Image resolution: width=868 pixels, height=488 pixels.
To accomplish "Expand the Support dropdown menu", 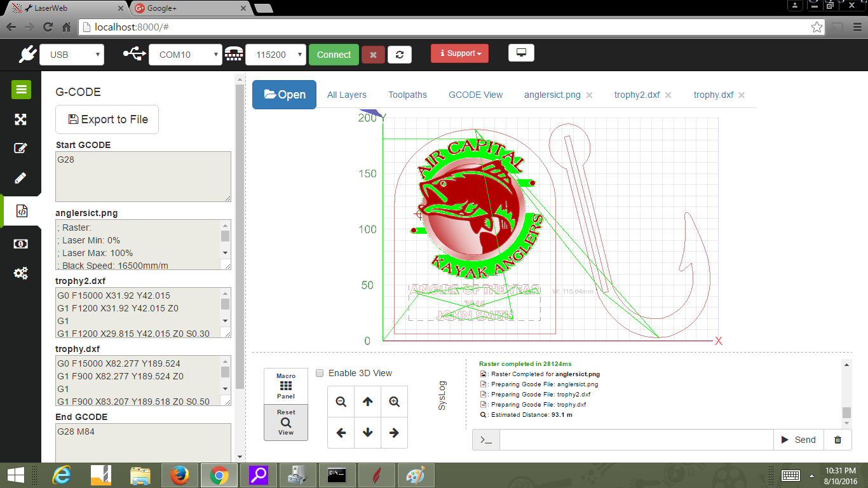I will click(459, 53).
